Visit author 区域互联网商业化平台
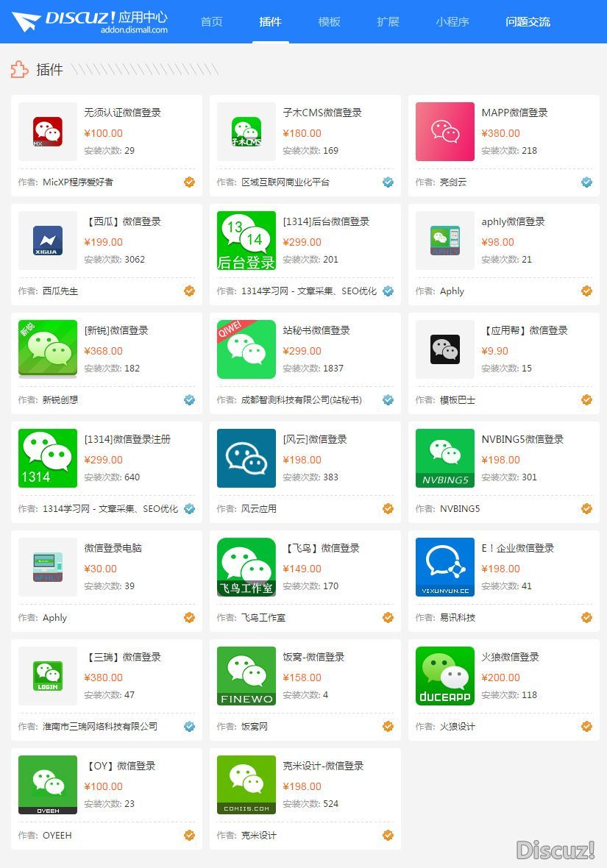607x868 pixels. tap(285, 182)
